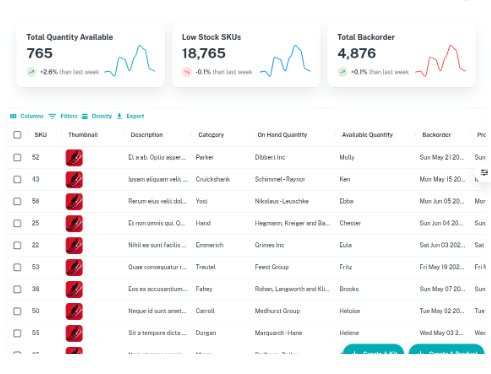Viewport: 491px width, 374px height.
Task: Tick the checkbox next to SKU 50
Action: coord(17,311)
